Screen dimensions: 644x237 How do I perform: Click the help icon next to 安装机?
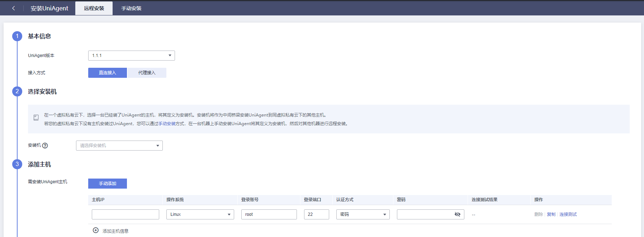[45, 146]
